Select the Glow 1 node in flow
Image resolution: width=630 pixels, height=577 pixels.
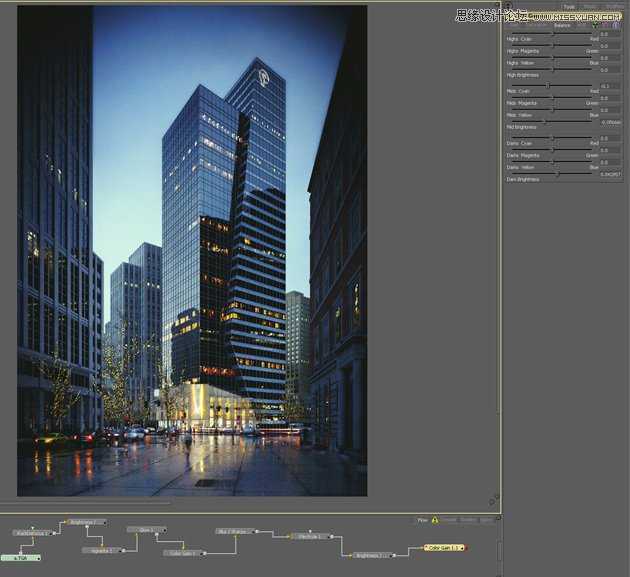click(x=146, y=530)
